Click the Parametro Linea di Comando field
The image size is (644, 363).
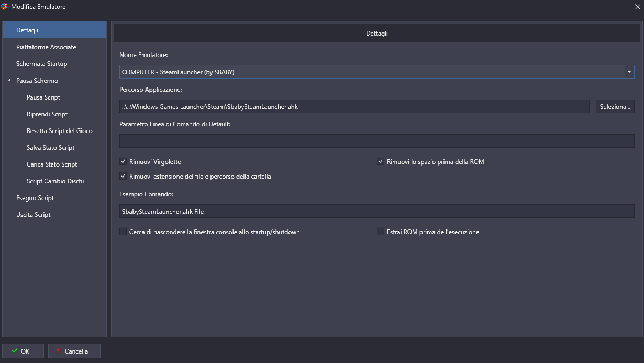click(377, 141)
